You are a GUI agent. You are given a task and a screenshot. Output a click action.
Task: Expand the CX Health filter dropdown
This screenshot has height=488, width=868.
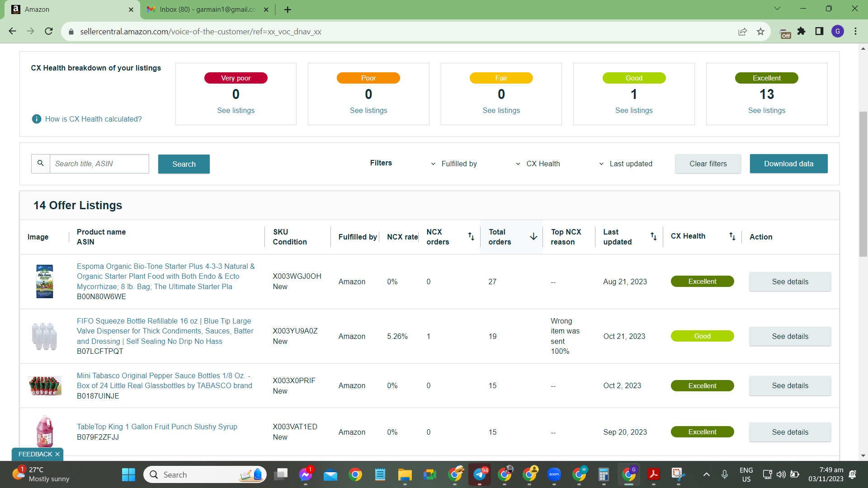pos(538,164)
